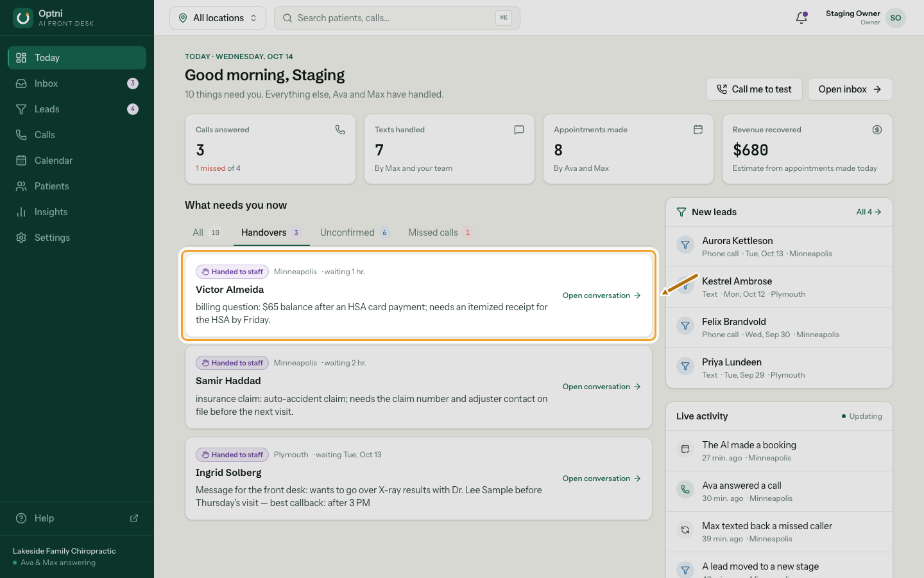
Task: Click the funnel icon in New leads header
Action: [x=681, y=212]
